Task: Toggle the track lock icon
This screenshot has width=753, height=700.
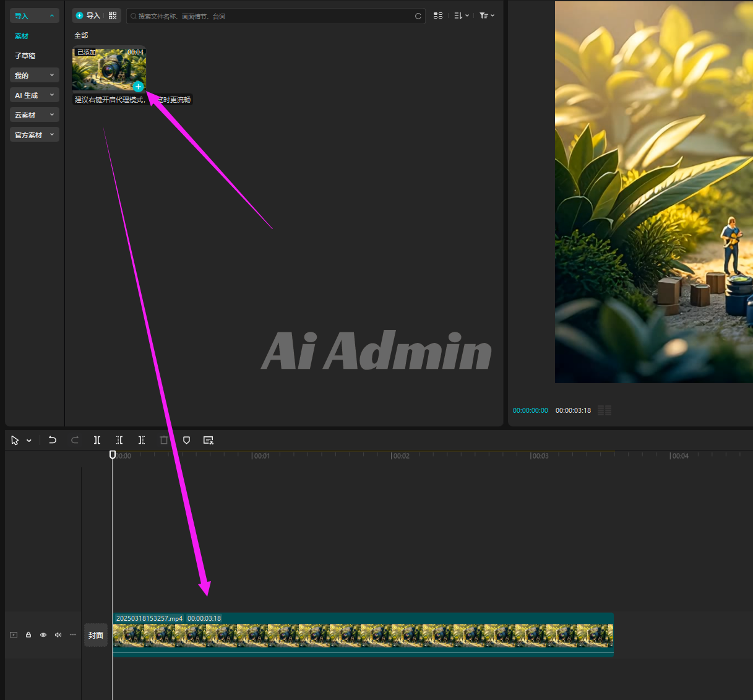Action: (x=28, y=634)
